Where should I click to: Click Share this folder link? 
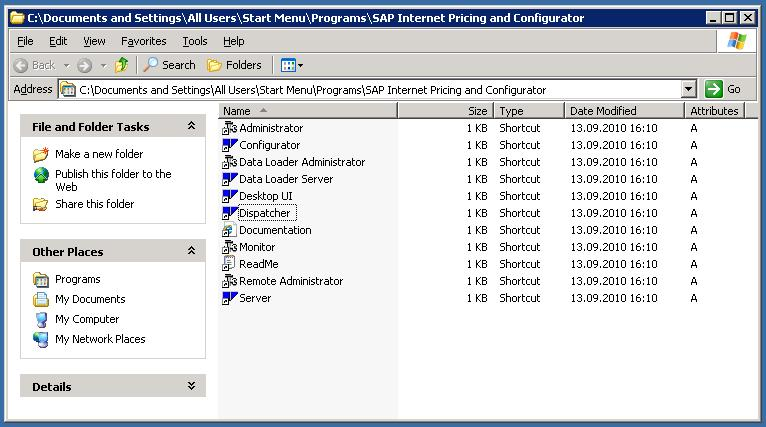point(94,204)
